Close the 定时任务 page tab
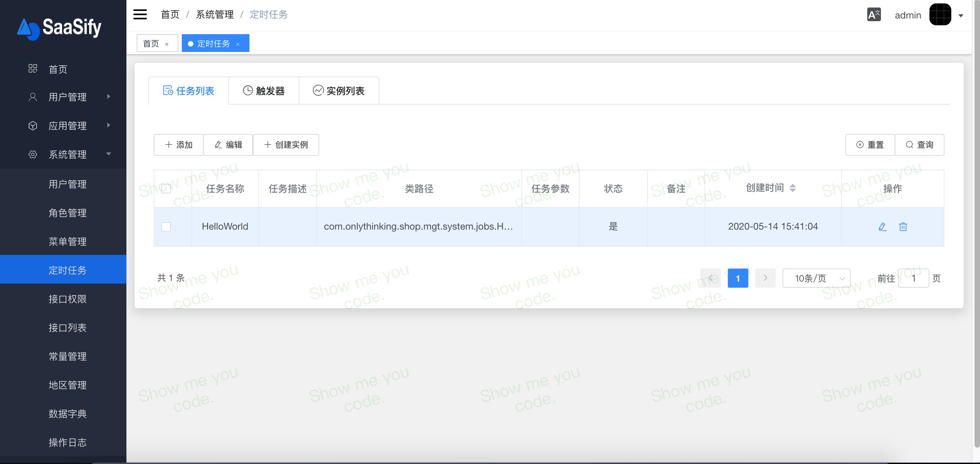 [238, 44]
